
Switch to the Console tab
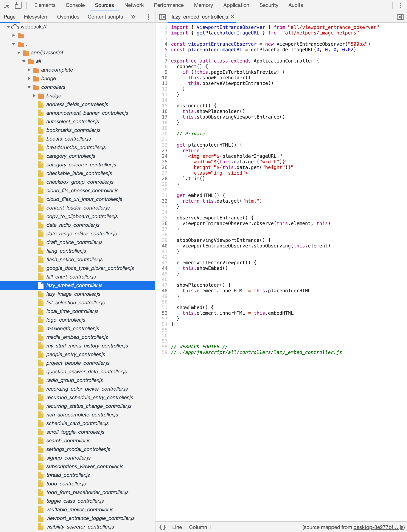[75, 5]
